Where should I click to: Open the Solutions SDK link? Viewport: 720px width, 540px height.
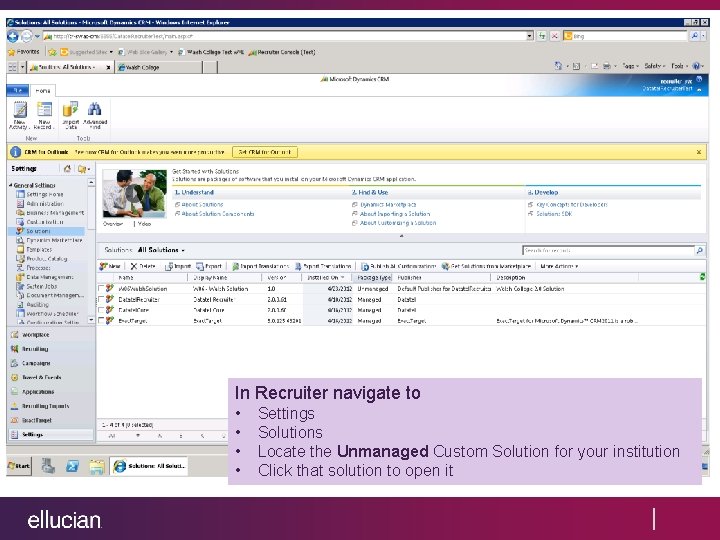pos(554,214)
